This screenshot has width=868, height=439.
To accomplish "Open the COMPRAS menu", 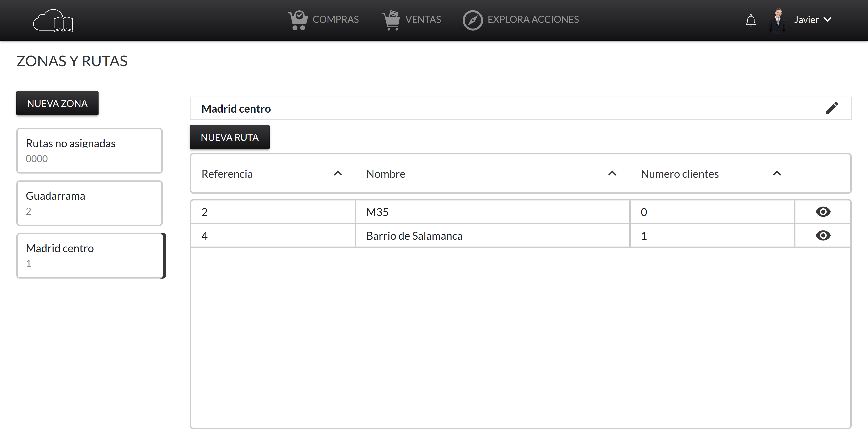I will tap(335, 19).
